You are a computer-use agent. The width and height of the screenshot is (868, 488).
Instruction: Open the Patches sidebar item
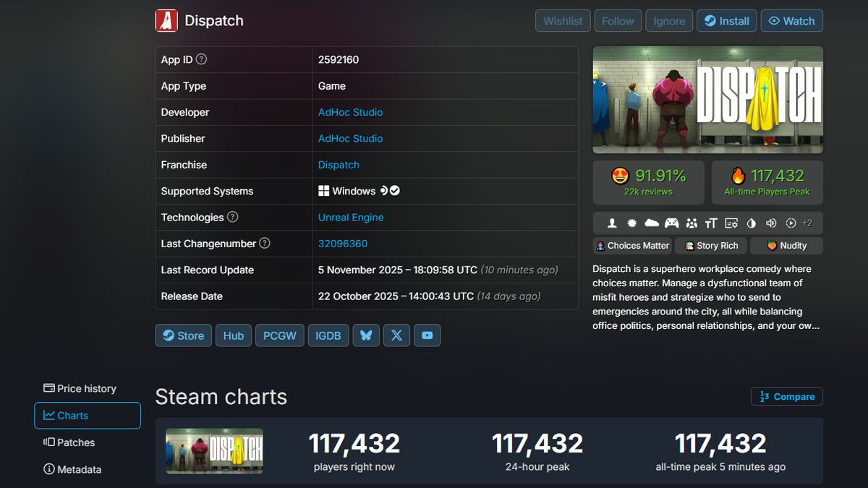(69, 442)
